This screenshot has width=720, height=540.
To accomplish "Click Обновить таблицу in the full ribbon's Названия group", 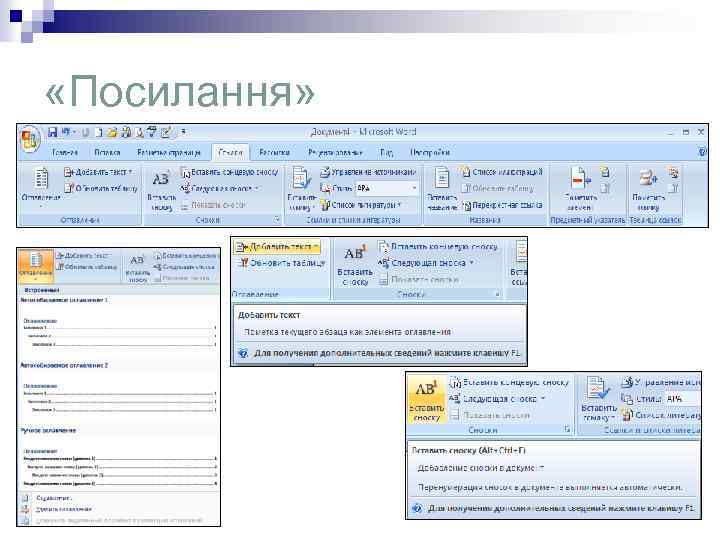I will 497,188.
